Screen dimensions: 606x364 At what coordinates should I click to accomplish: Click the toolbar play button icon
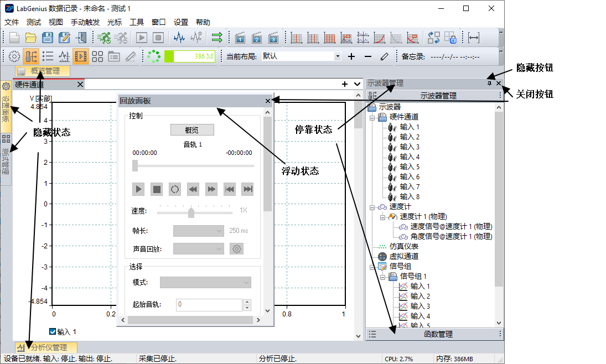(x=142, y=38)
